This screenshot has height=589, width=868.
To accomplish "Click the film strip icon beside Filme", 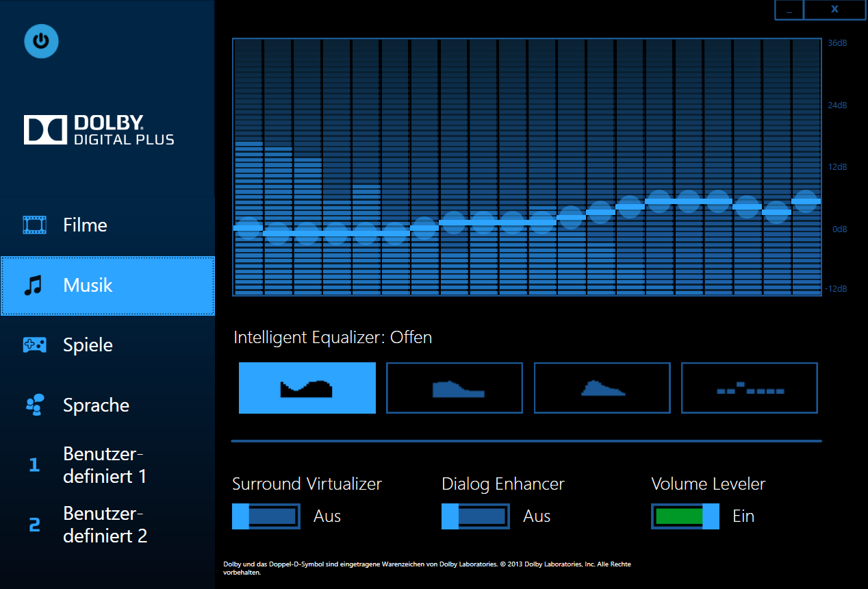I will click(x=34, y=225).
